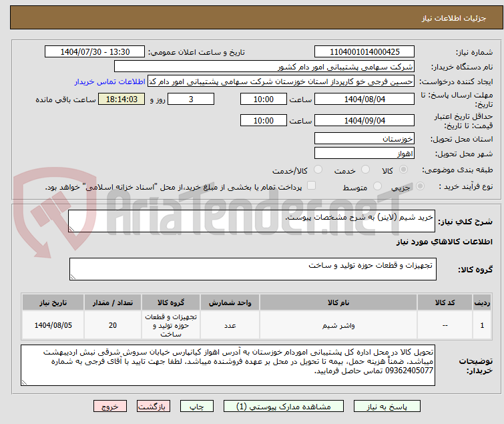Click the شماره نیاز number field

tap(364, 52)
